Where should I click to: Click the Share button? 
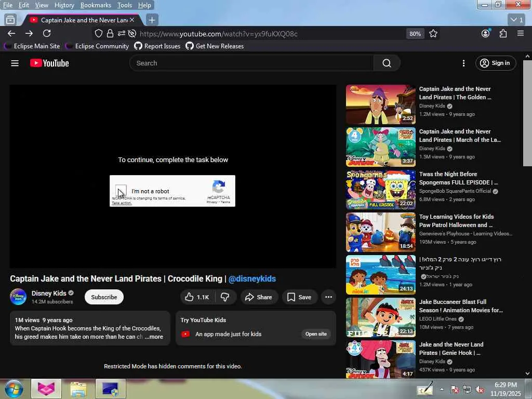click(259, 297)
